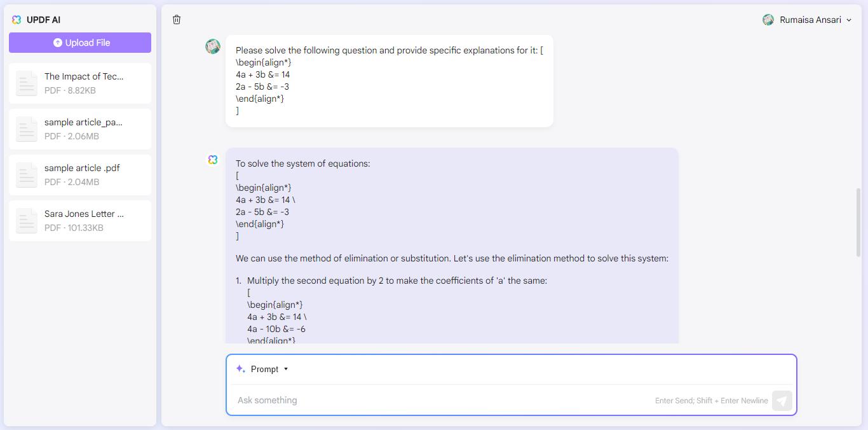Click the user avatar beside the question
The image size is (868, 430).
213,46
